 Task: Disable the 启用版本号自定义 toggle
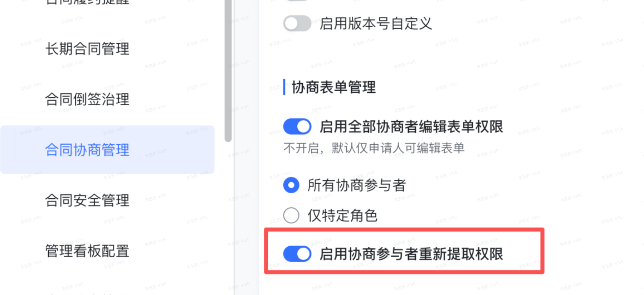tap(297, 23)
